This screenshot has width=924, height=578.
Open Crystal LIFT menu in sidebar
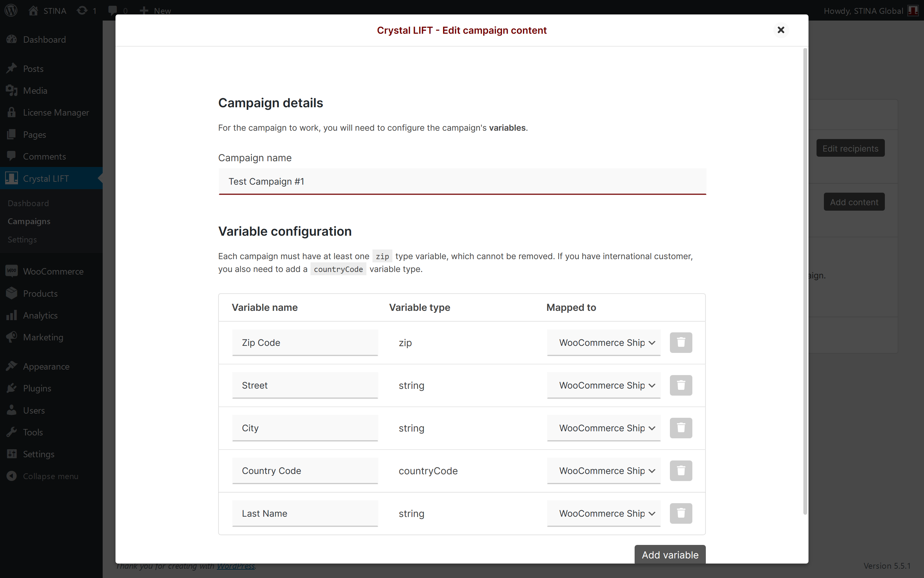coord(51,179)
